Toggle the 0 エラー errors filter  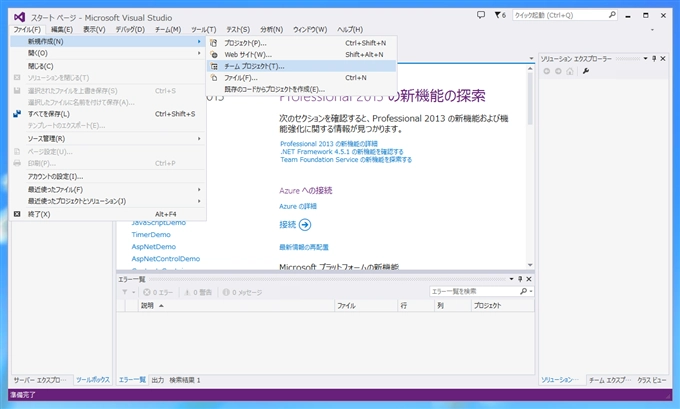click(158, 292)
